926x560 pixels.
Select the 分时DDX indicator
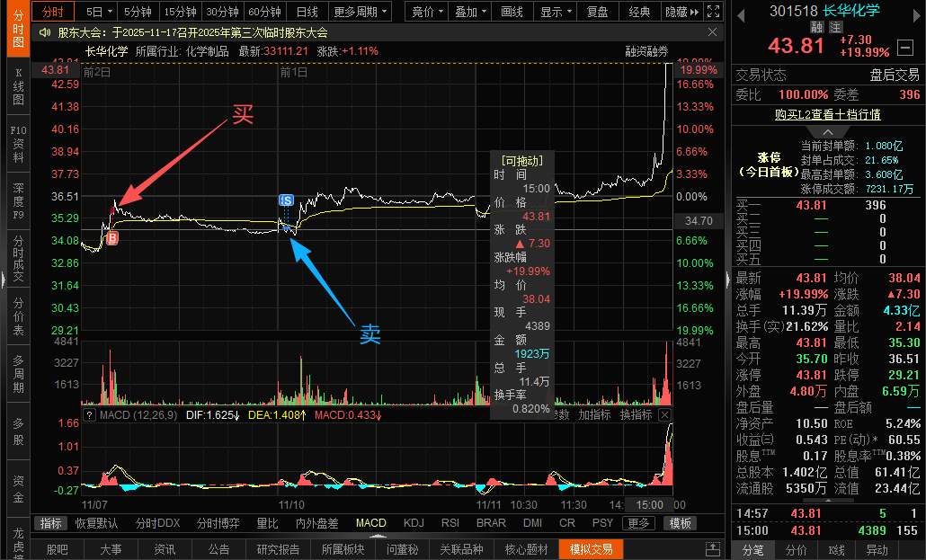click(x=157, y=523)
